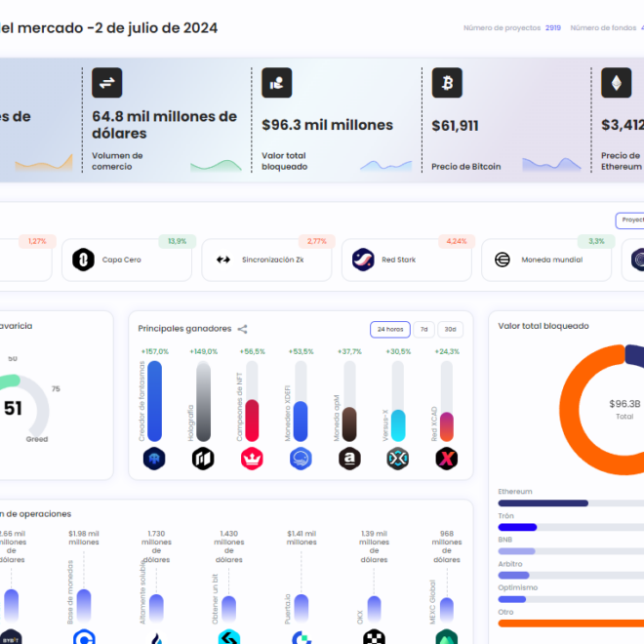
Task: Switch to the 7d time range
Action: click(423, 329)
